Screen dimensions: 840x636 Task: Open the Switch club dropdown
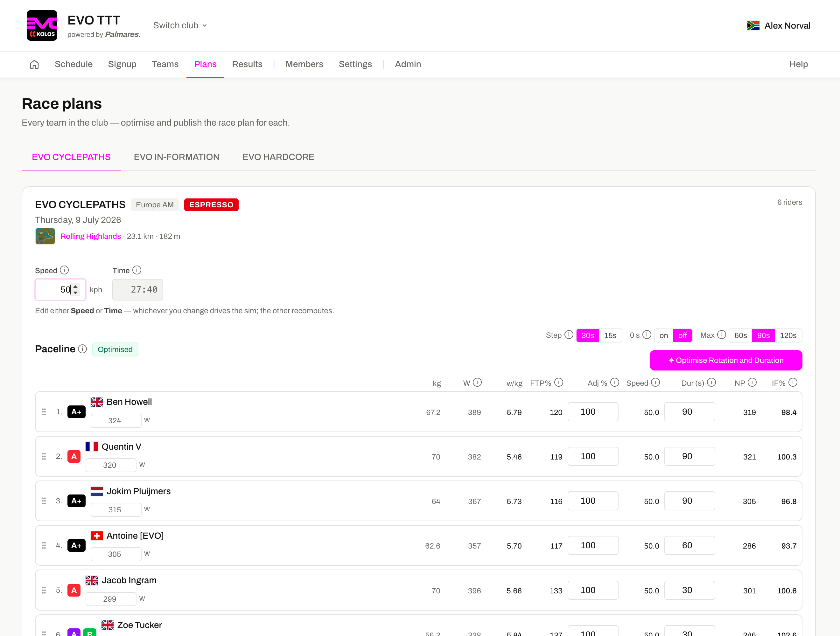180,25
